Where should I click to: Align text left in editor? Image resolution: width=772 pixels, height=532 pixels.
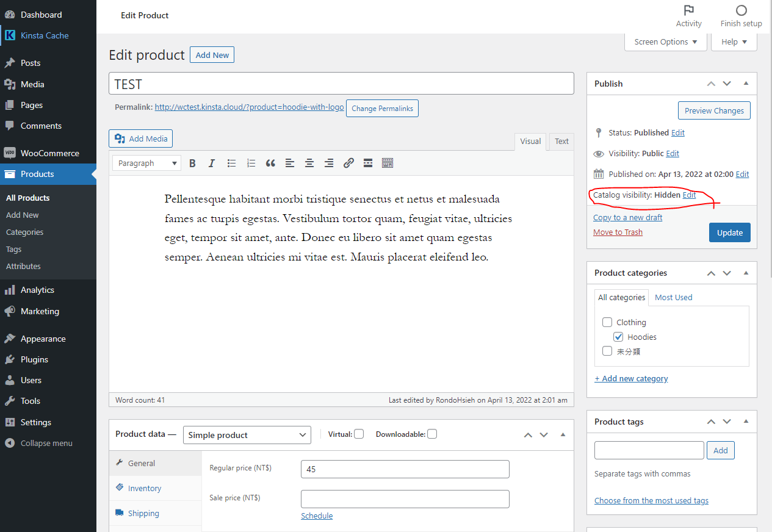pos(290,163)
